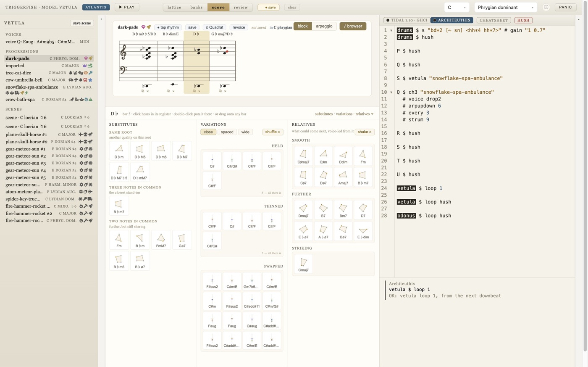The height and width of the screenshot is (367, 588).
Task: Set variations spacing to wide
Action: [x=245, y=132]
